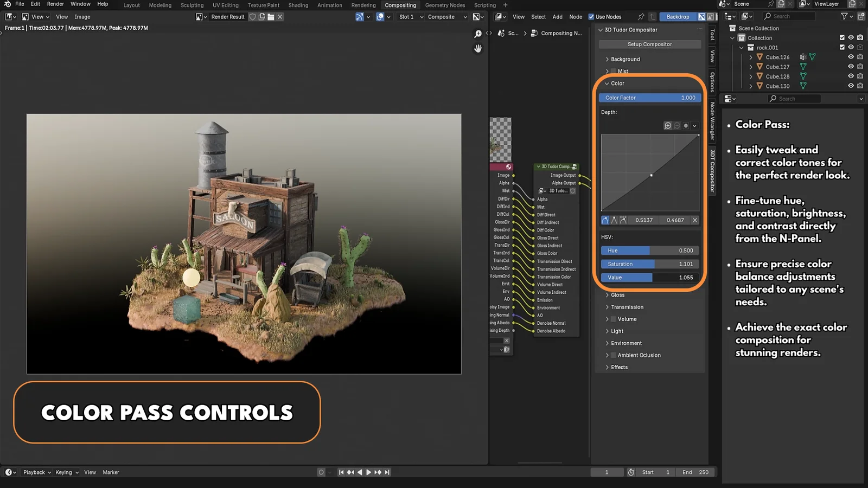Click the camera render toggle icon for Cube.126
The image size is (868, 488).
click(860, 56)
